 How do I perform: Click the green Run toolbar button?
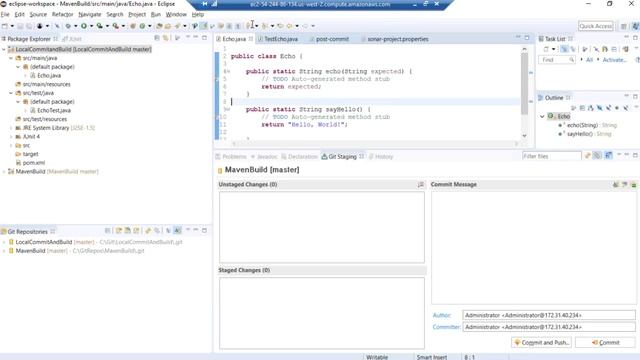pyautogui.click(x=84, y=26)
